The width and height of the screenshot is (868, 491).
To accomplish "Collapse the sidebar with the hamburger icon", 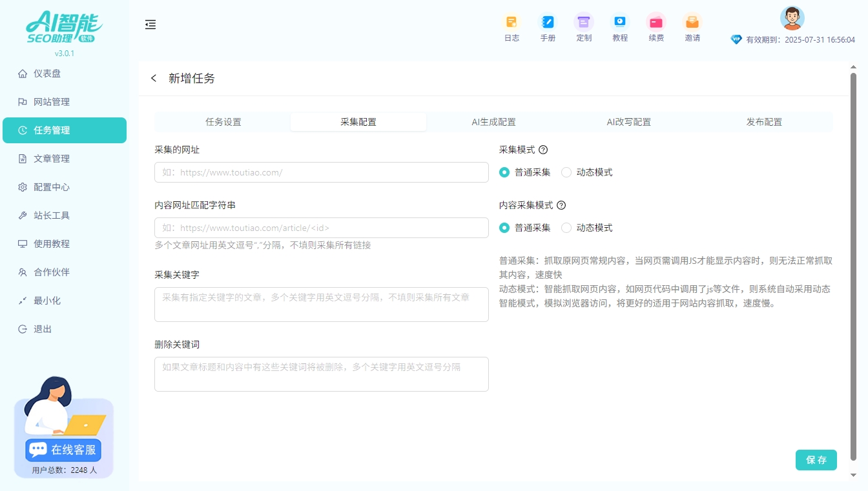I will [150, 25].
